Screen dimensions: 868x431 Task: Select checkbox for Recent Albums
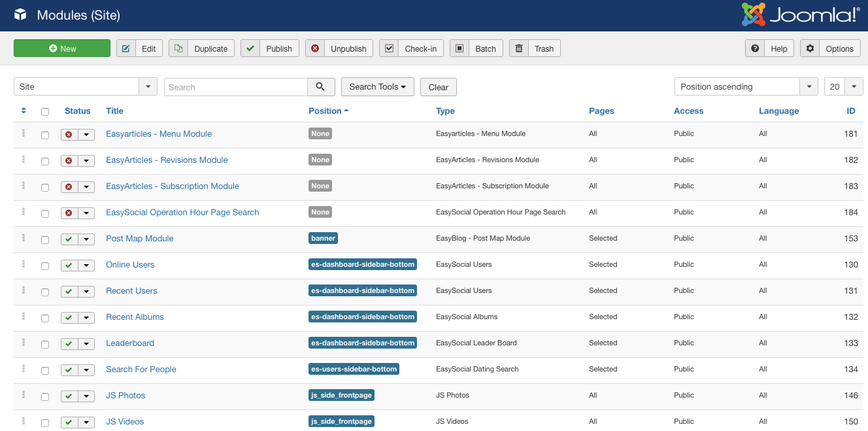click(x=45, y=319)
